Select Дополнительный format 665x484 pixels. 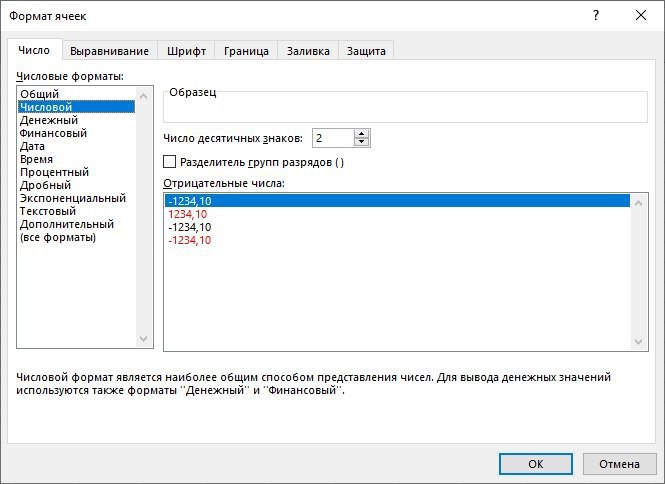tap(76, 224)
